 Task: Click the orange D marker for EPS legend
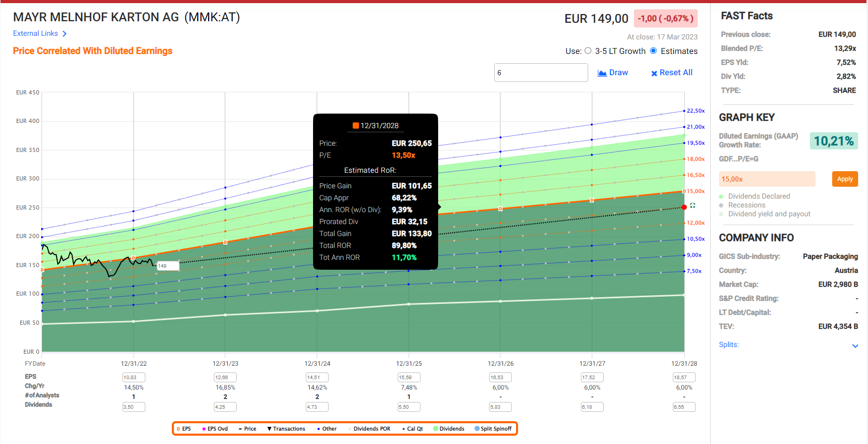179,429
